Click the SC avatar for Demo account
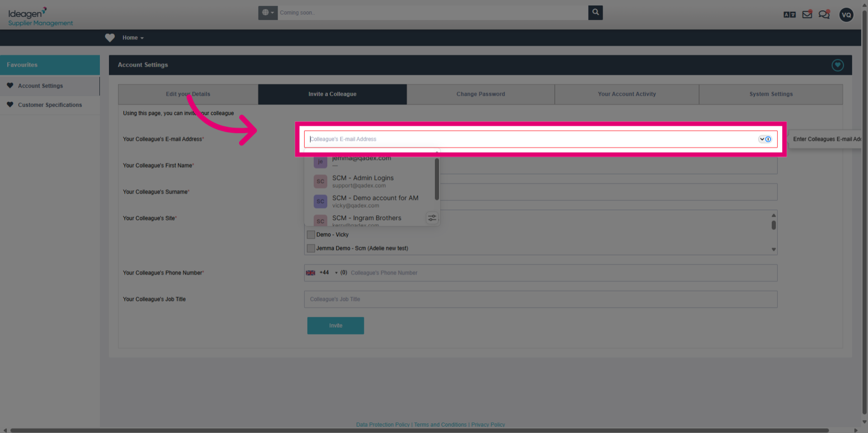The image size is (868, 433). coord(320,201)
